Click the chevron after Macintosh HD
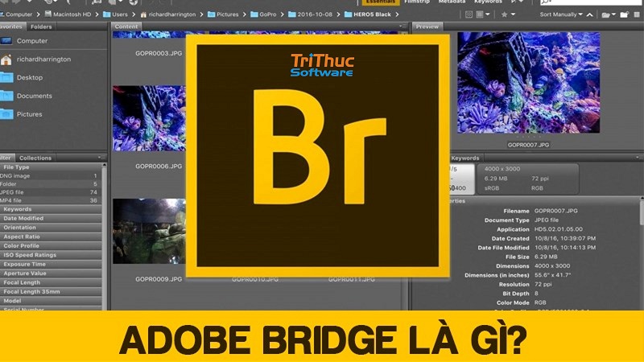Screen dimensions: 644x362 coord(97,14)
